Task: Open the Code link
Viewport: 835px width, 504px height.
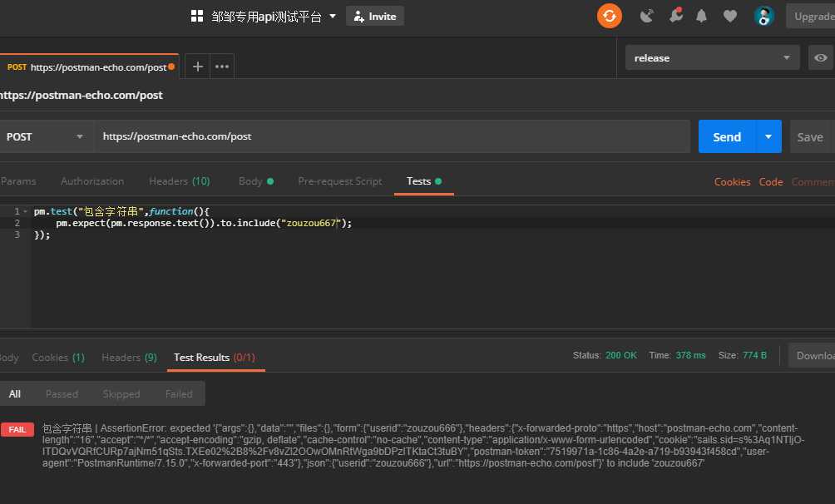Action: tap(771, 181)
